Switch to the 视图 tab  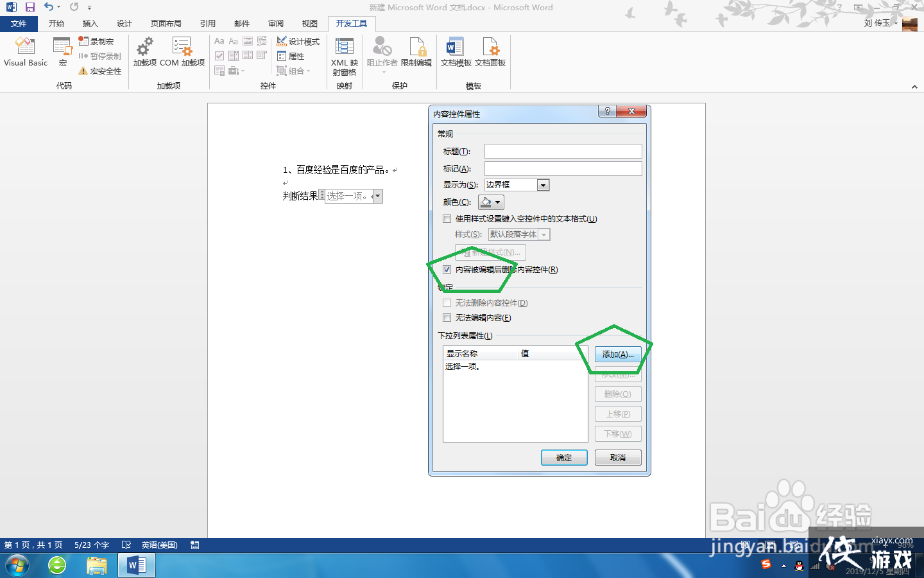click(x=310, y=24)
